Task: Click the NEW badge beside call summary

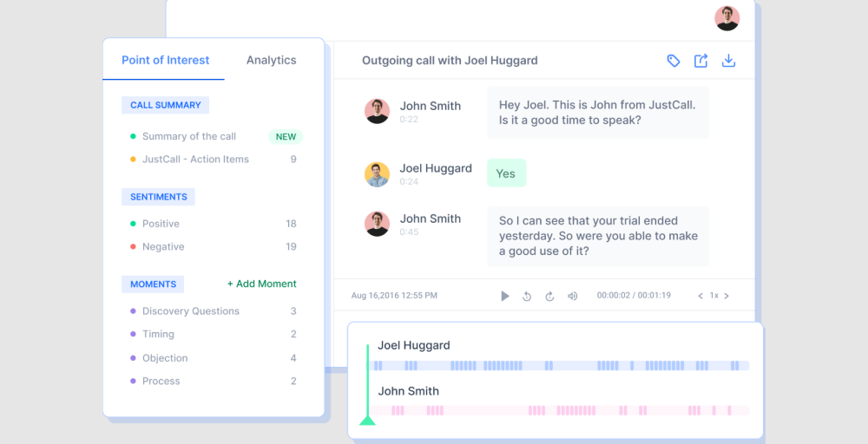Action: coord(286,136)
